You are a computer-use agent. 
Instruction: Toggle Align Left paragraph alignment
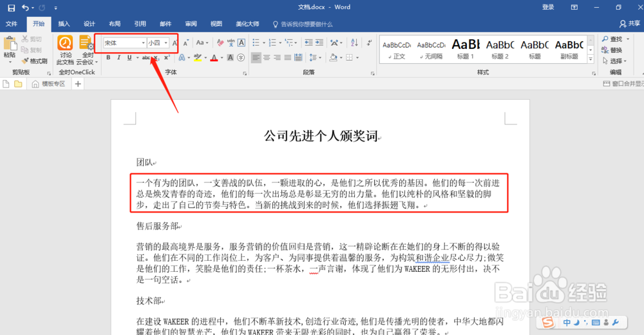coord(256,57)
